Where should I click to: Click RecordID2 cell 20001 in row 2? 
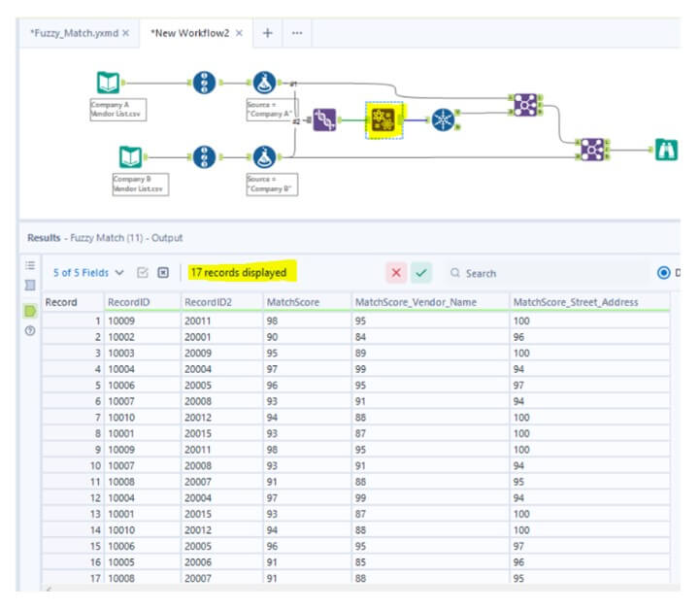click(x=222, y=337)
